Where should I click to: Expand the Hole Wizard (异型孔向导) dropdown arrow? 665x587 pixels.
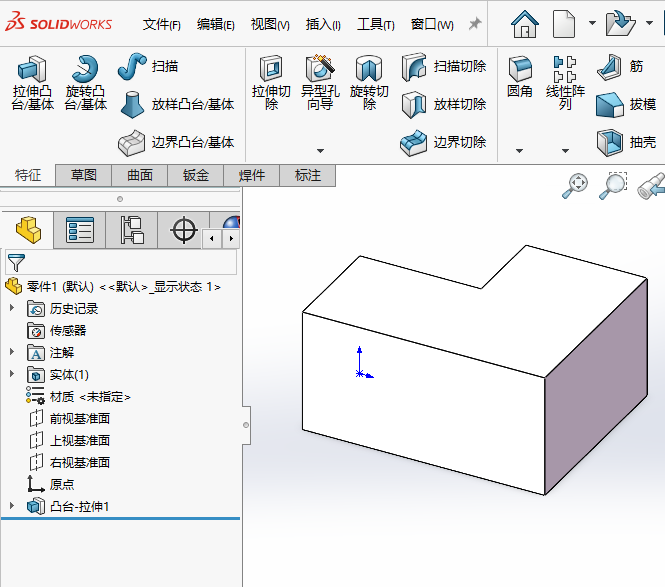pyautogui.click(x=321, y=151)
